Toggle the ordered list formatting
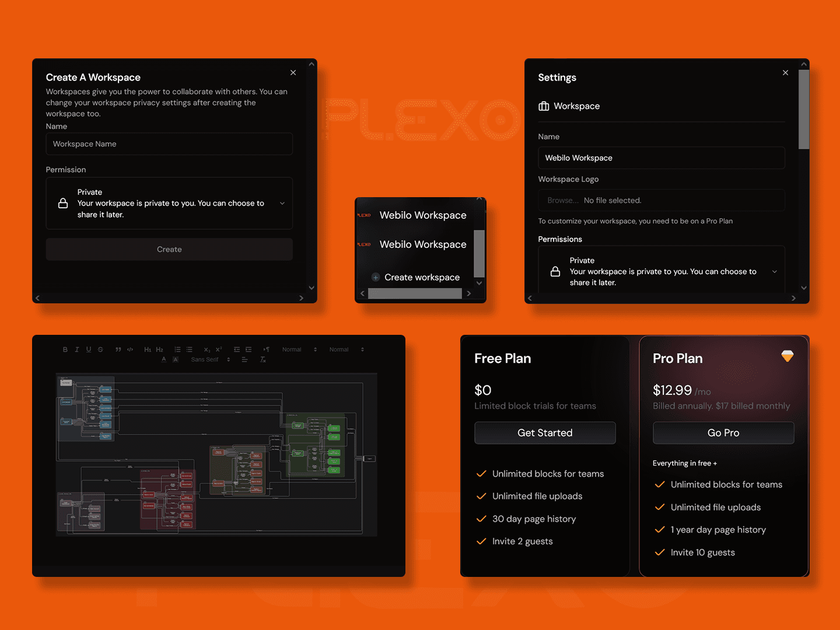 click(177, 349)
